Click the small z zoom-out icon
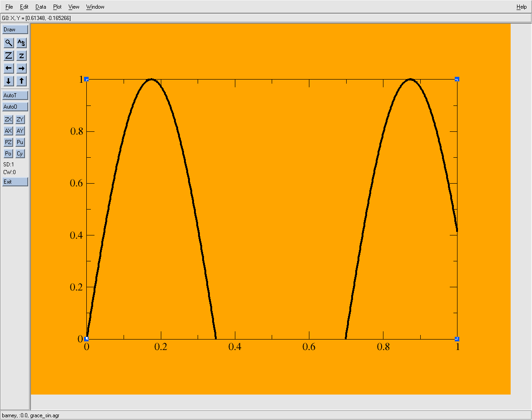 coord(21,56)
